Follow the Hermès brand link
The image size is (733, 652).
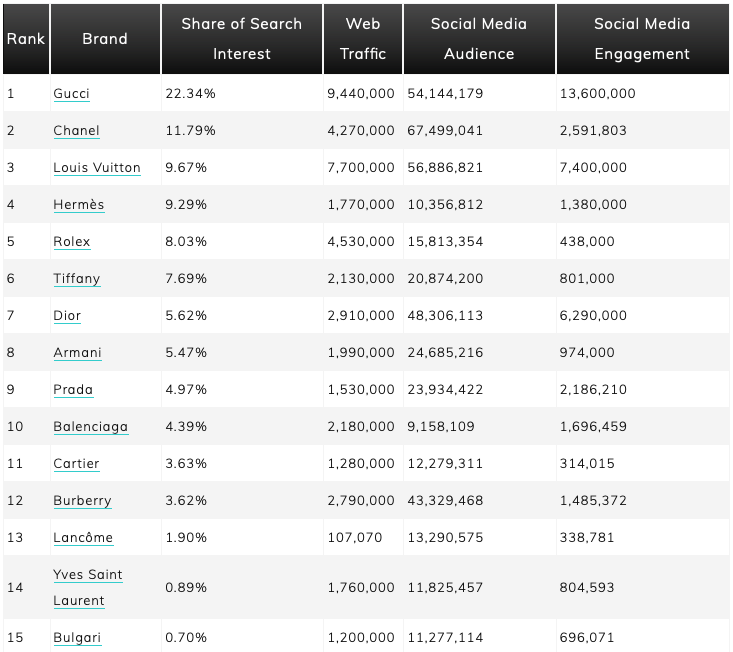click(78, 205)
